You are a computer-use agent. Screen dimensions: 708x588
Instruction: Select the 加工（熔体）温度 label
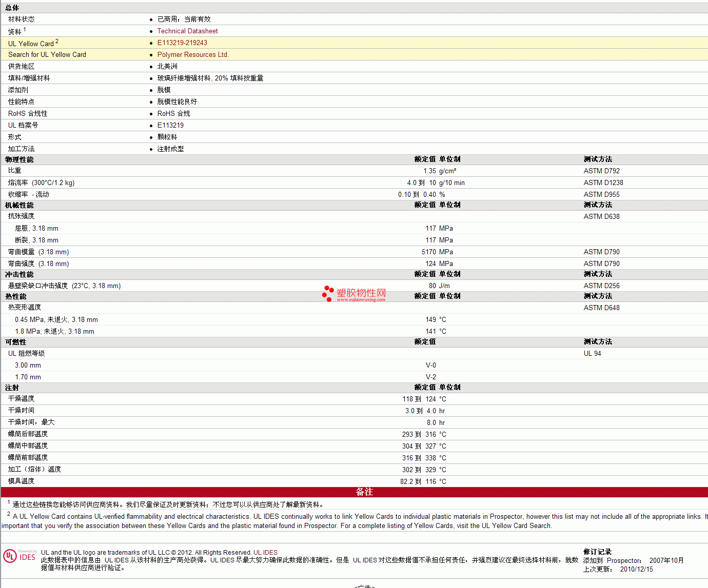(34, 470)
